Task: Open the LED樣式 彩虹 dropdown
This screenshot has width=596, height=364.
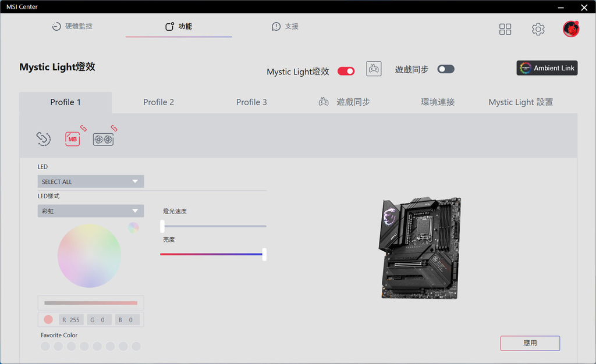Action: (90, 210)
